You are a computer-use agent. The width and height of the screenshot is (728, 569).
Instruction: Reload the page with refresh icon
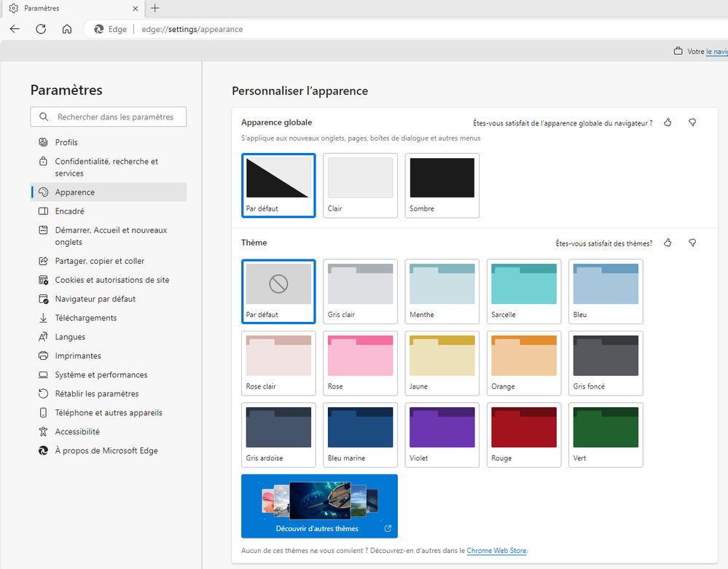click(41, 29)
